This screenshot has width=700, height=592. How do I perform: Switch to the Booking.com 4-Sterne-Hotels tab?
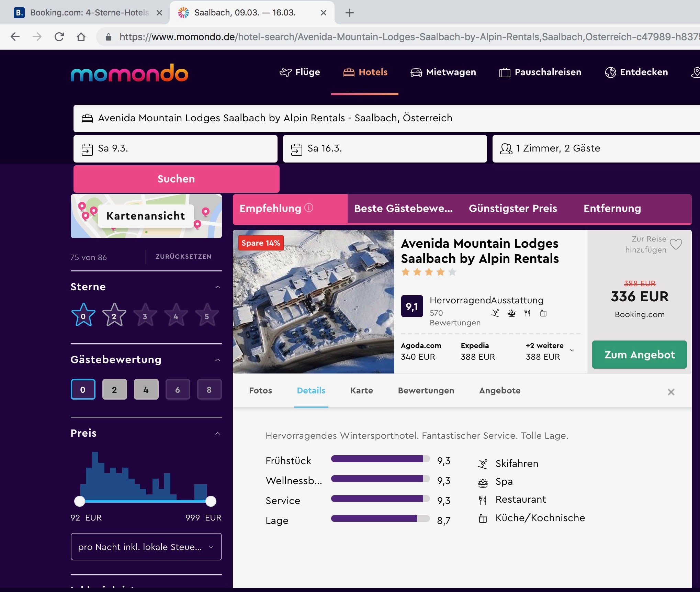click(x=84, y=13)
